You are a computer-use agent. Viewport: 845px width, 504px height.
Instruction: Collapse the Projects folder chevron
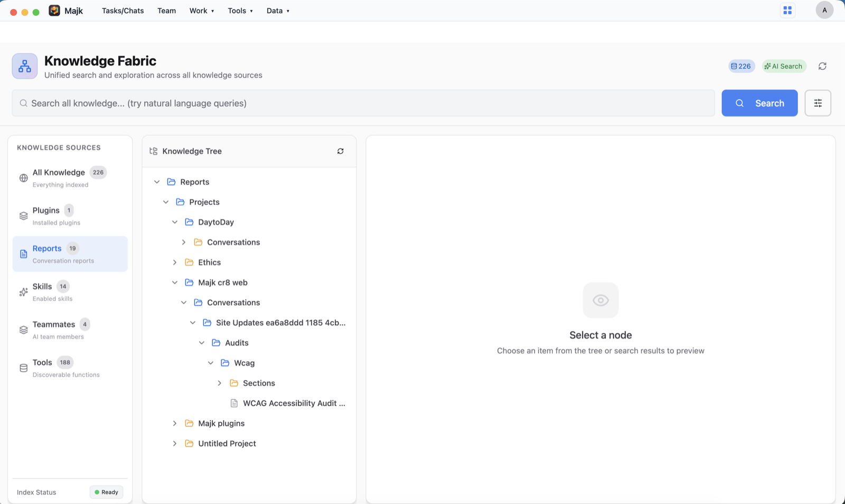166,202
